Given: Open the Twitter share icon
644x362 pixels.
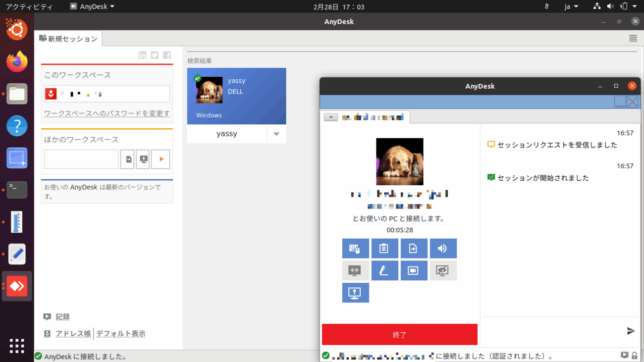Looking at the screenshot, I should point(155,55).
